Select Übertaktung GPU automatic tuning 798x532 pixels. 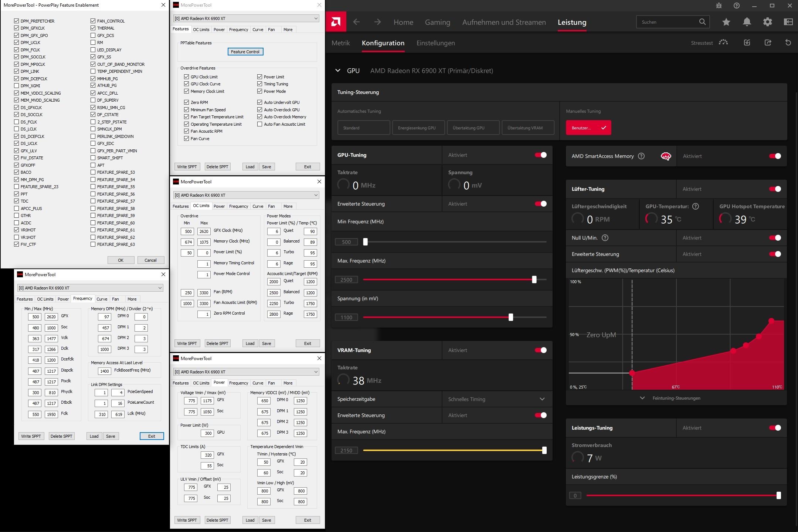pos(473,128)
